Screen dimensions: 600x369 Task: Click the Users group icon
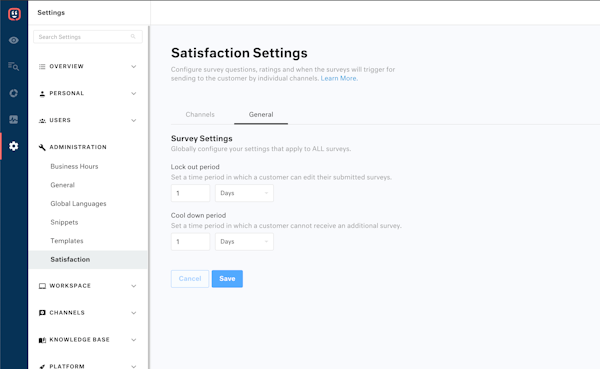[42, 121]
